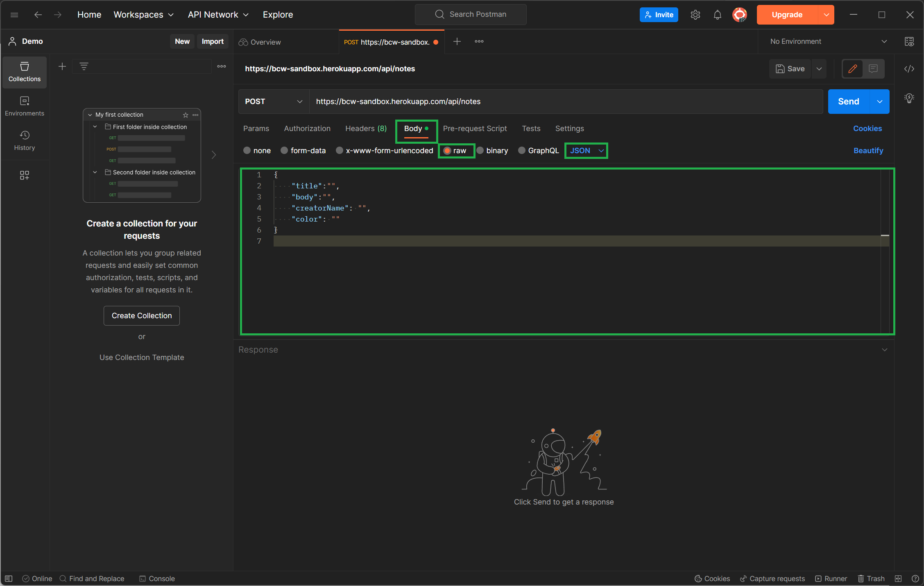Viewport: 924px width, 586px height.
Task: Switch to the Settings tab
Action: point(569,129)
